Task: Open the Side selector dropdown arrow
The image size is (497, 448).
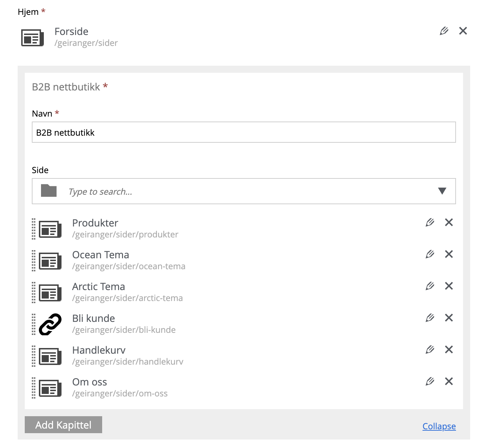Action: [442, 191]
